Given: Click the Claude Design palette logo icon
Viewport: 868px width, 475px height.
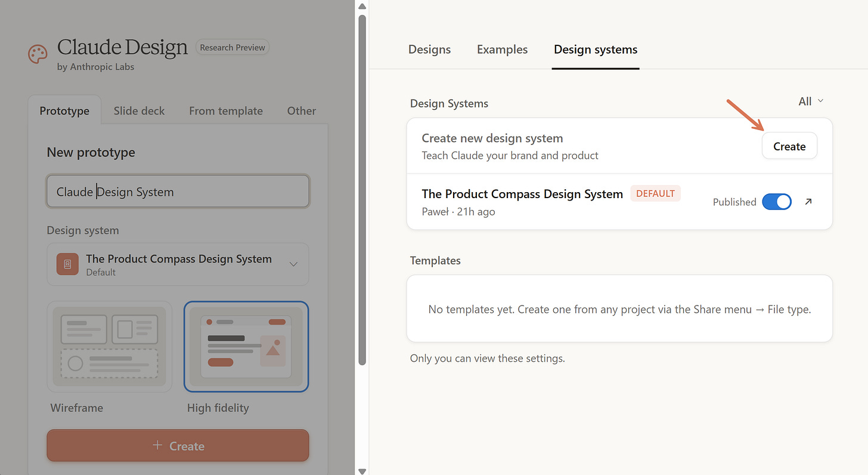Looking at the screenshot, I should coord(38,55).
